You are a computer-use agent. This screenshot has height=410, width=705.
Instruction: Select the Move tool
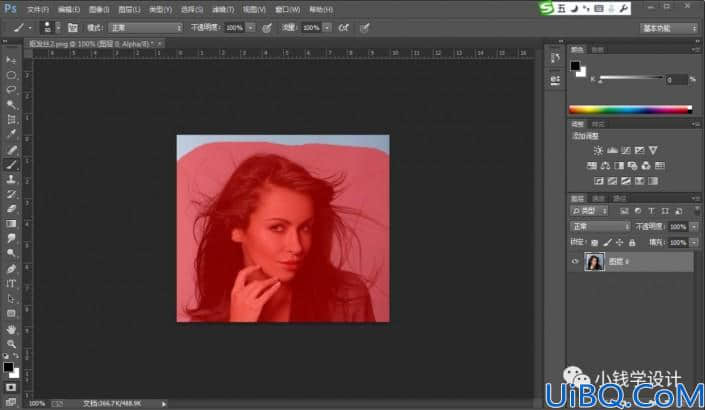point(11,60)
